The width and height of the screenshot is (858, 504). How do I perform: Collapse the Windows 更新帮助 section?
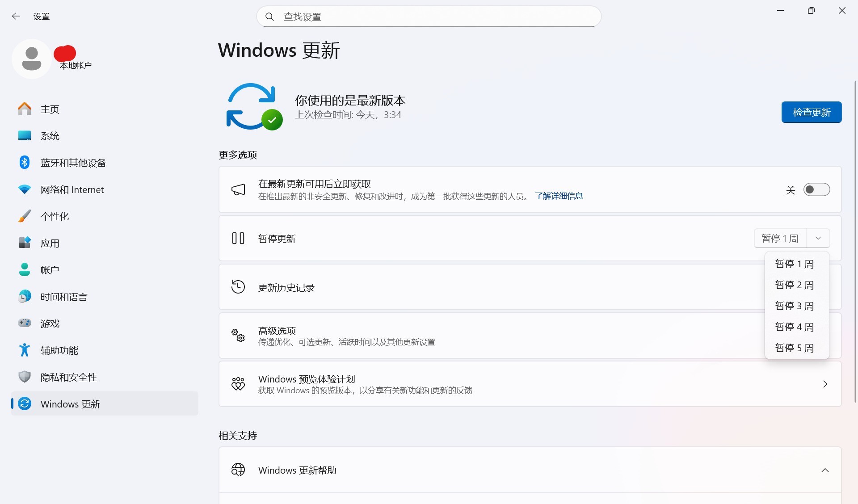tap(824, 470)
